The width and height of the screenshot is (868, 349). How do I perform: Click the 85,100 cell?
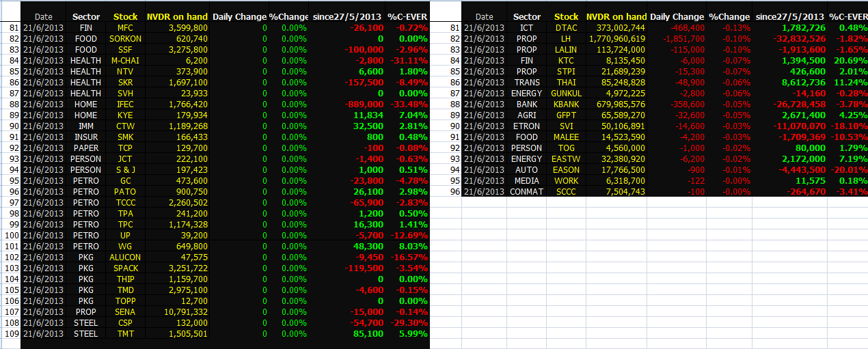348,334
